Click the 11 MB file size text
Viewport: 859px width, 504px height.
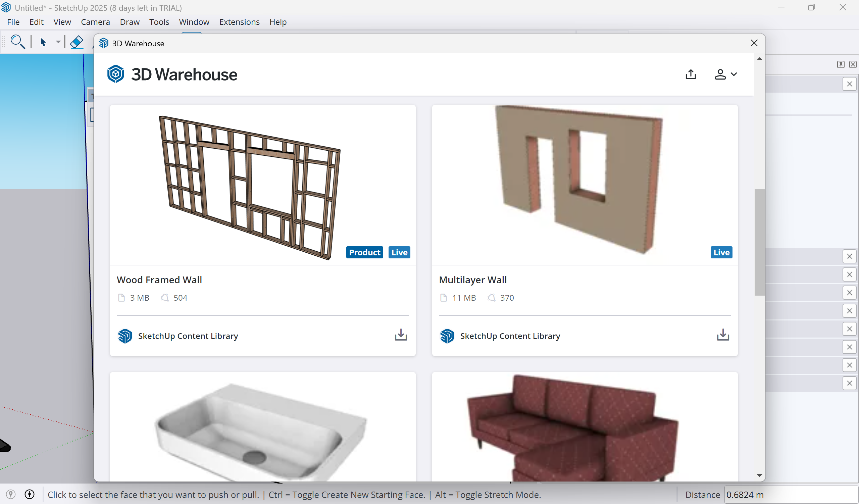click(x=464, y=298)
